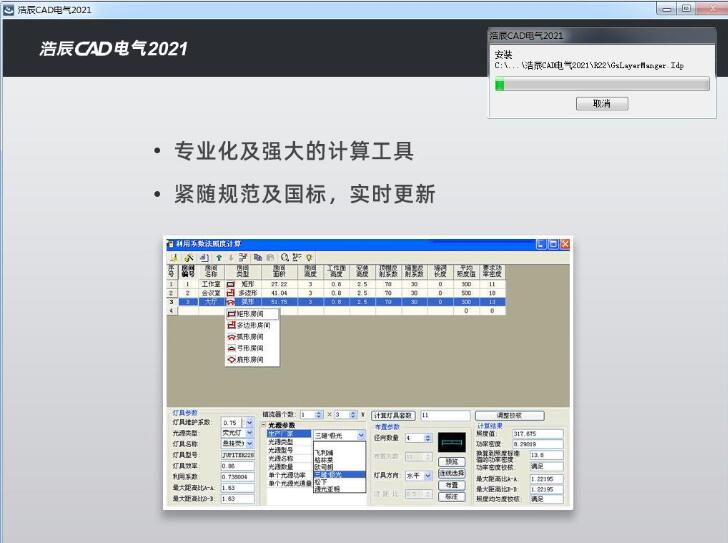The width and height of the screenshot is (728, 543).
Task: Click the lamp layout preview thumbnail
Action: (x=452, y=443)
